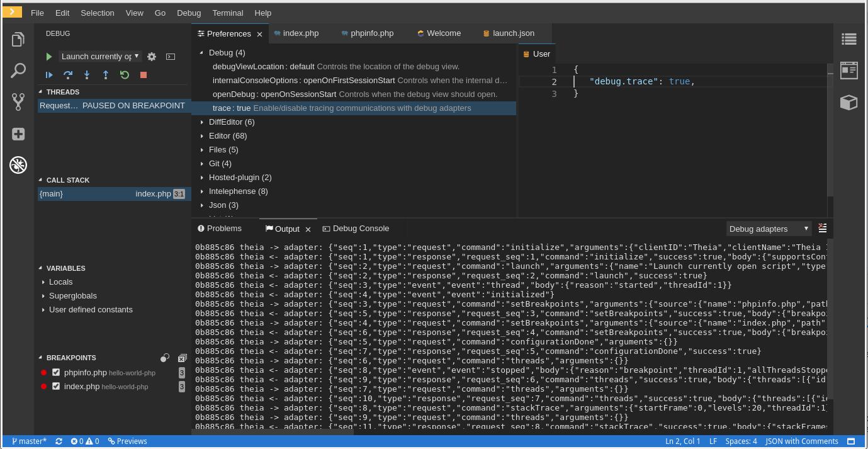This screenshot has height=449, width=868.
Task: Open the internal terminal from the debug panel
Action: coord(170,57)
